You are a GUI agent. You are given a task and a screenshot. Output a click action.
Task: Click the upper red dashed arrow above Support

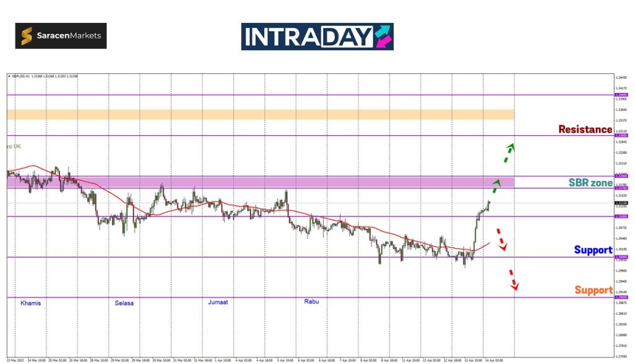coord(500,240)
